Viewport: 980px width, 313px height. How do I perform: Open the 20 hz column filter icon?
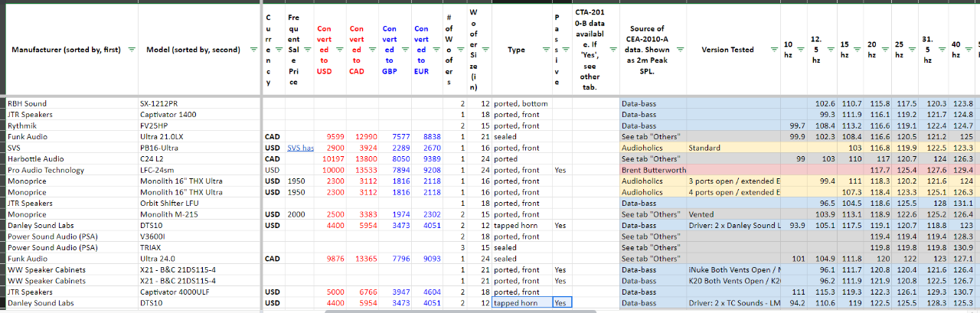(x=884, y=50)
